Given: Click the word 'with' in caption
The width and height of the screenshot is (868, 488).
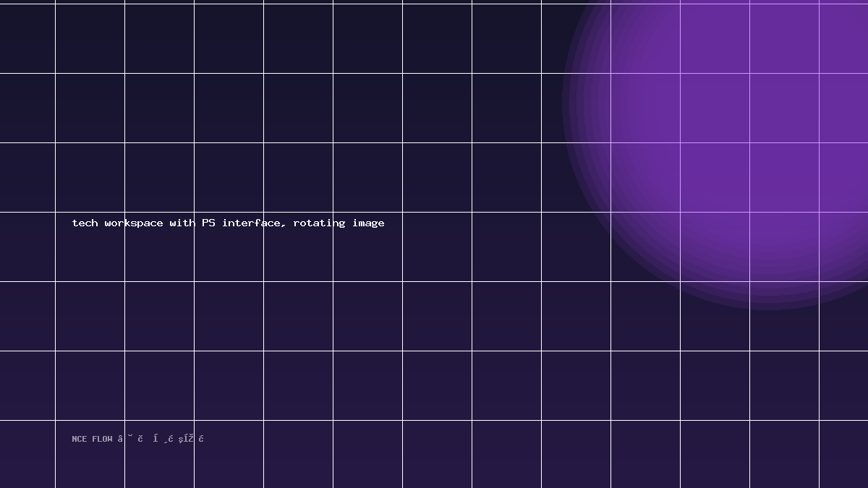Looking at the screenshot, I should click(182, 223).
